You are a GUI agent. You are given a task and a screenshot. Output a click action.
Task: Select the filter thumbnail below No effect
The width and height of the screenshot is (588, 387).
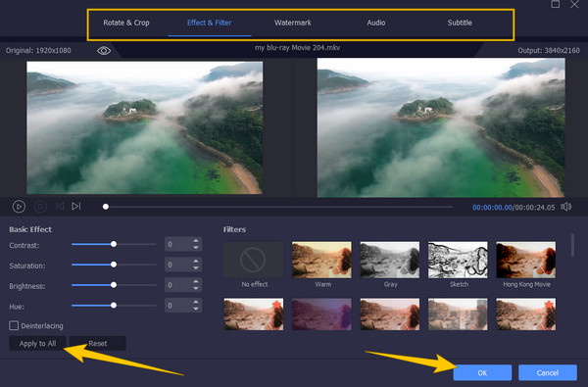coord(254,314)
